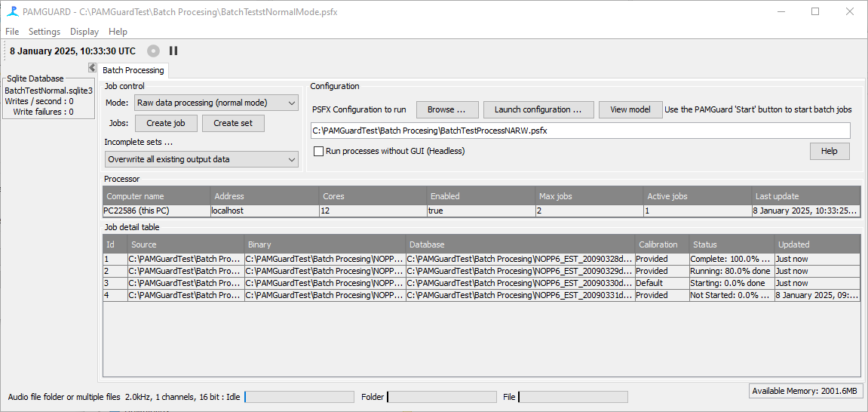The width and height of the screenshot is (868, 412).
Task: Click the Computer name column header
Action: pyautogui.click(x=157, y=196)
